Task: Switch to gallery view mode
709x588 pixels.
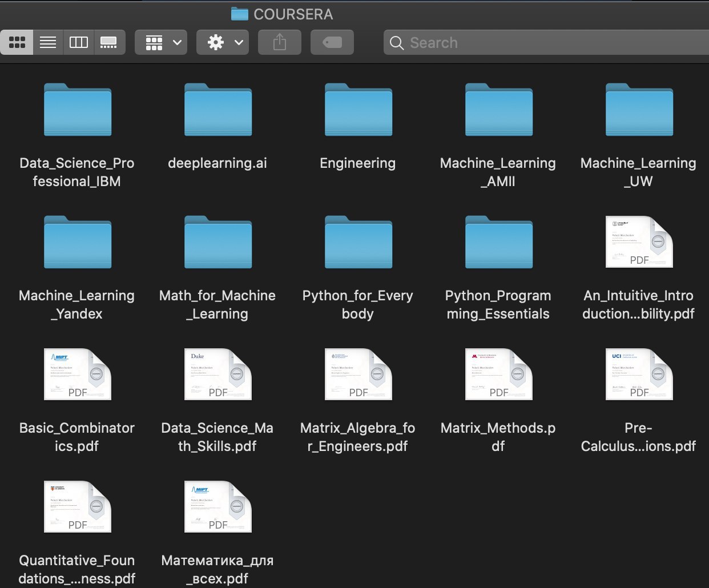Action: pyautogui.click(x=109, y=42)
